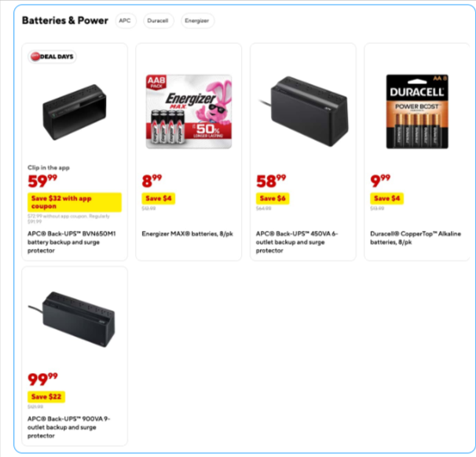Screen dimensions: 476x457
Task: Click the Save $32 with app coupon label
Action: [75, 203]
